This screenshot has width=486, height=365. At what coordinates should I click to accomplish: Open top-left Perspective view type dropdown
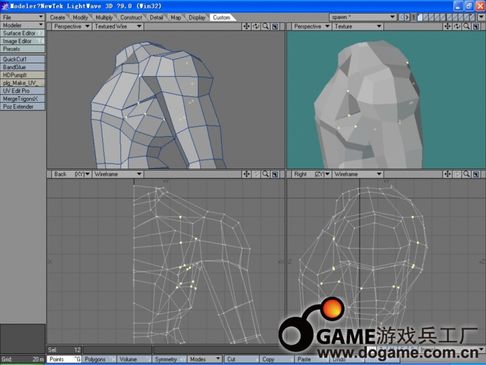(x=71, y=26)
